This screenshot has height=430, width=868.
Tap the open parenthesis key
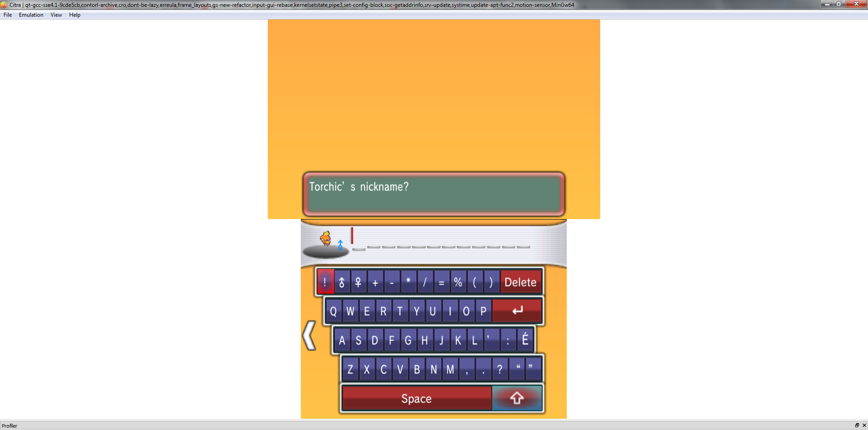(x=474, y=282)
